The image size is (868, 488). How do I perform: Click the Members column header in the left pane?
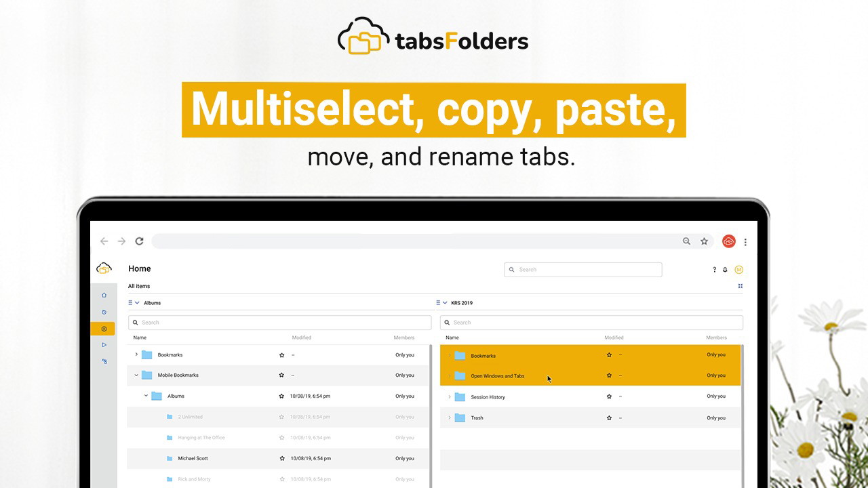coord(404,338)
